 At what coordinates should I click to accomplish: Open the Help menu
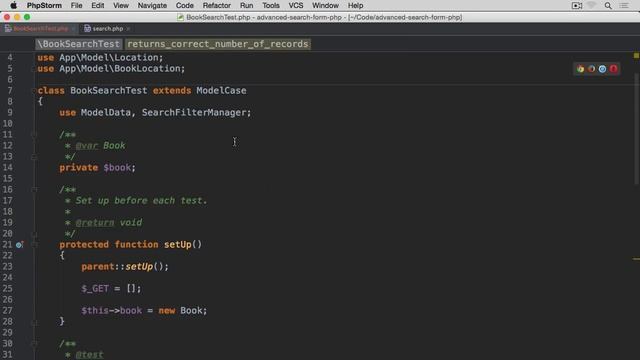click(x=356, y=6)
